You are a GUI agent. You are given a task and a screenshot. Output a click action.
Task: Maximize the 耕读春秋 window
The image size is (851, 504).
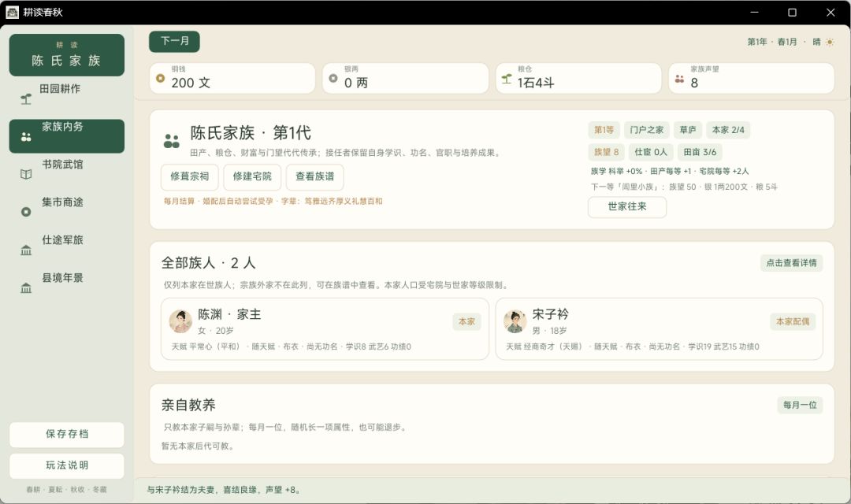click(793, 13)
